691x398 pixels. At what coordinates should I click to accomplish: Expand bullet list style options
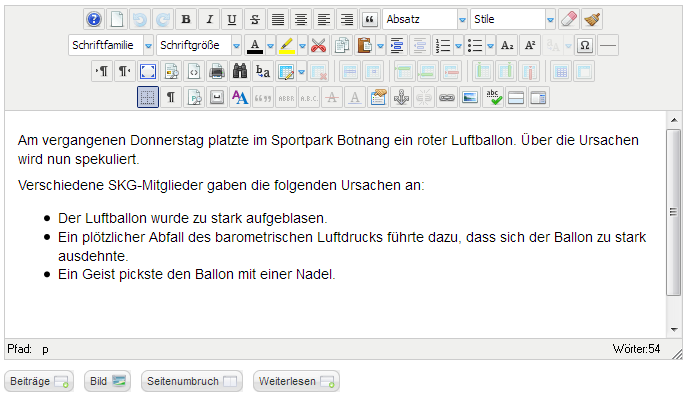point(490,45)
